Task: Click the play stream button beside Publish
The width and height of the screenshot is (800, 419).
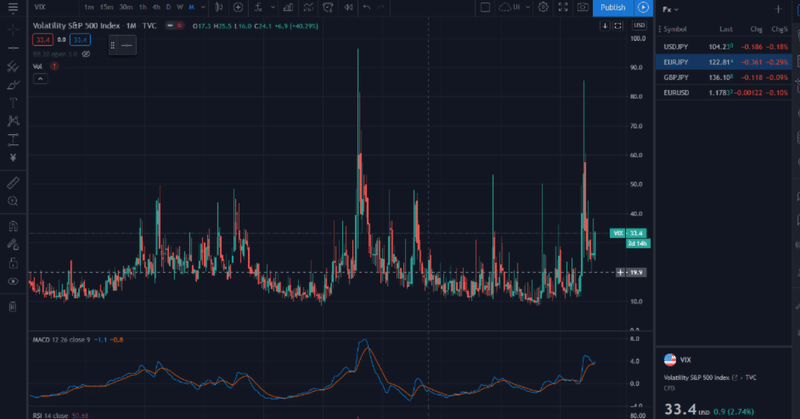Action: coord(643,7)
